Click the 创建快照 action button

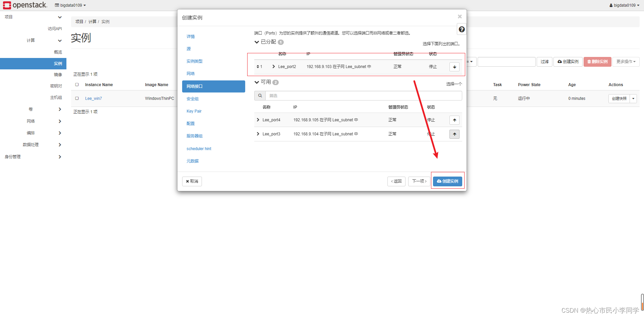pyautogui.click(x=619, y=99)
